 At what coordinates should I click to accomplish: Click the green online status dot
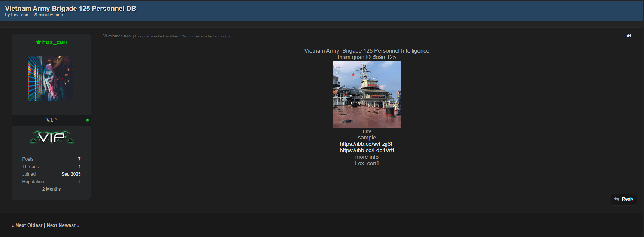click(88, 120)
